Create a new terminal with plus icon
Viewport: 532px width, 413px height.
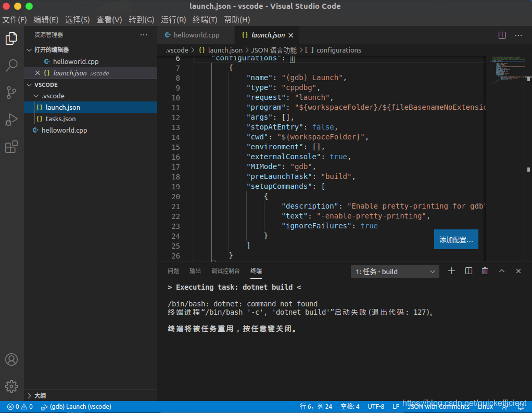tap(451, 271)
